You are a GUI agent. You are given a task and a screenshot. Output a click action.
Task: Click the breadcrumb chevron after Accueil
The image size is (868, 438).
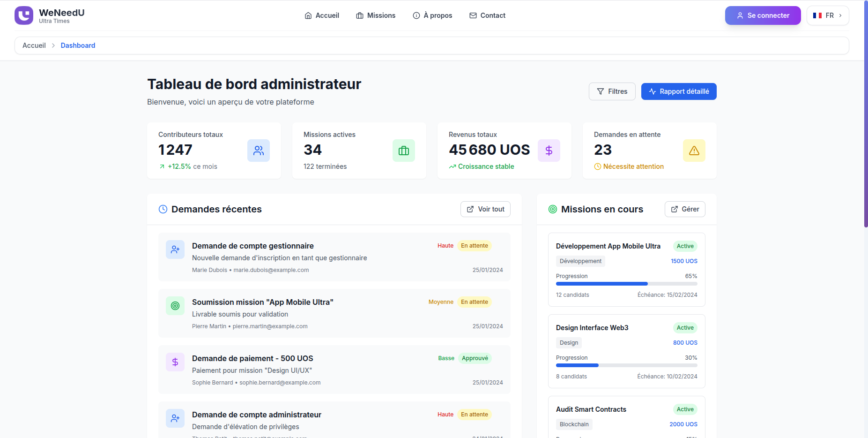53,45
